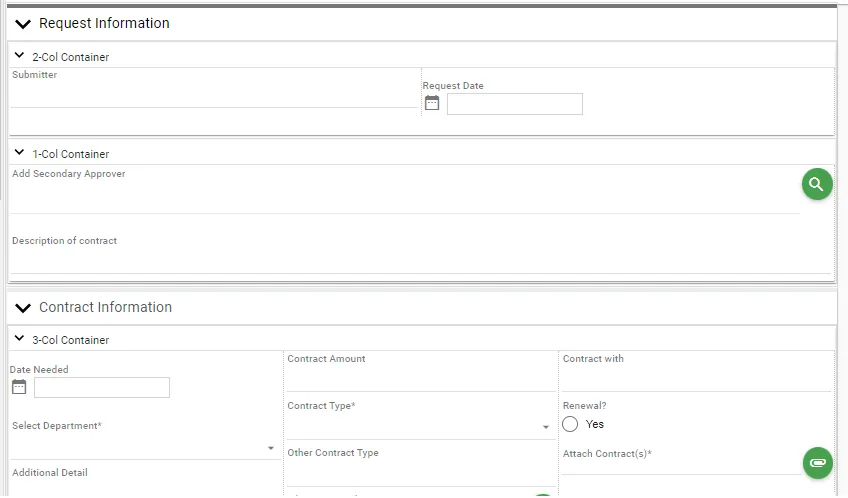Screen dimensions: 848x498
Task: Click the Submitter text field
Action: pos(212,96)
